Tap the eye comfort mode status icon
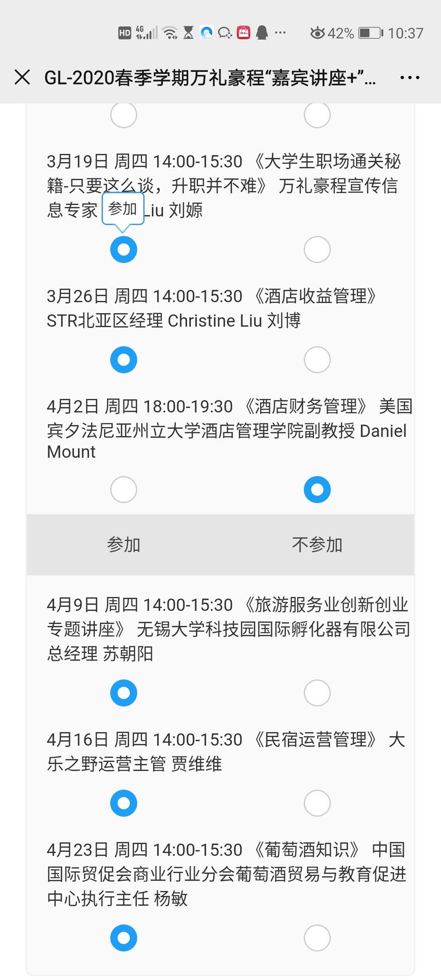This screenshot has width=441, height=980. tap(318, 33)
